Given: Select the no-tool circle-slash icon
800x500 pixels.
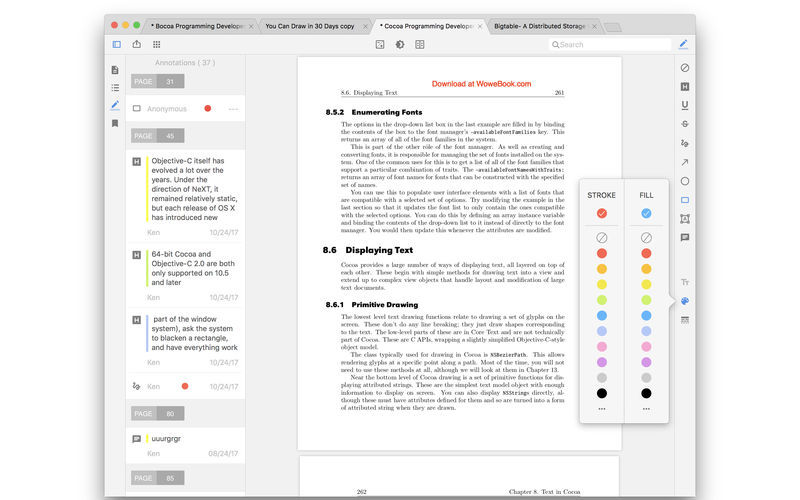Looking at the screenshot, I should [x=685, y=67].
